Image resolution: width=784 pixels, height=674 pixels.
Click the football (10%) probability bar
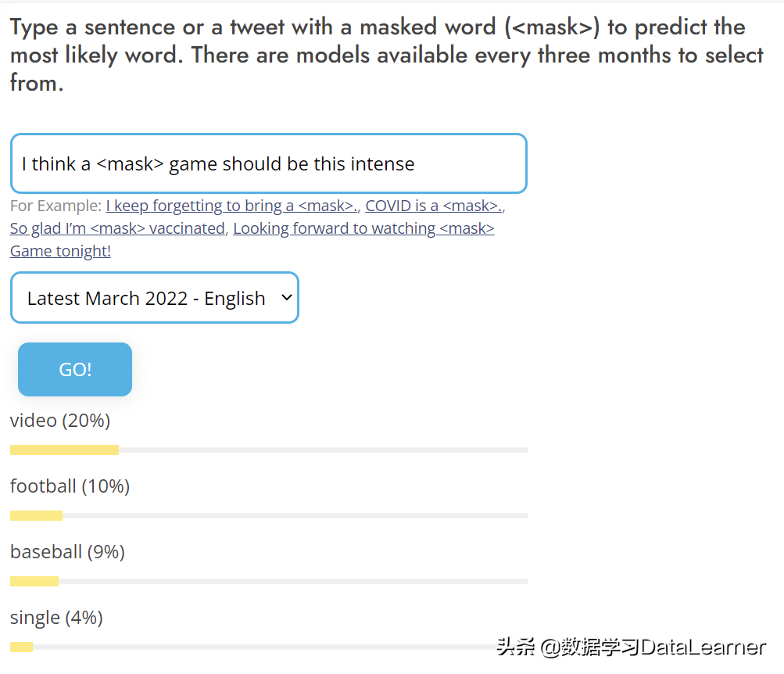pos(268,515)
